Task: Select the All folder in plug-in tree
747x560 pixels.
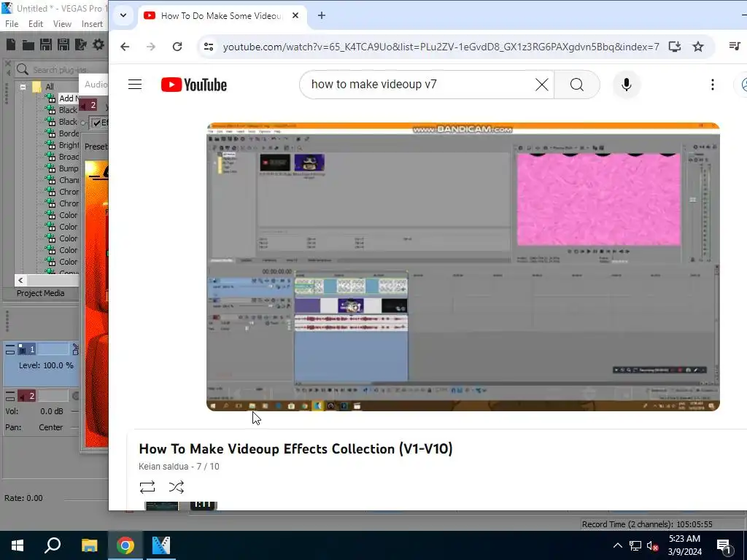Action: (49, 87)
